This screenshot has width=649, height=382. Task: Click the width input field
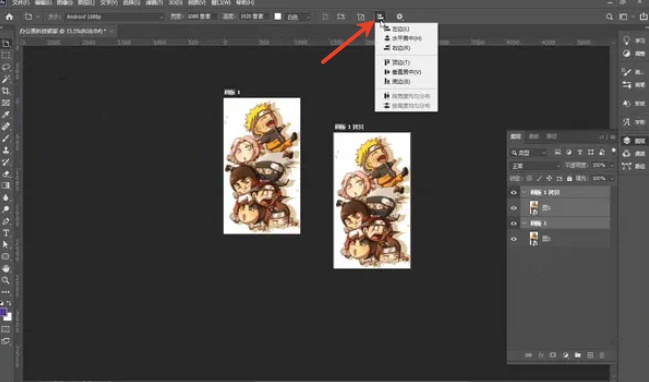pos(201,17)
